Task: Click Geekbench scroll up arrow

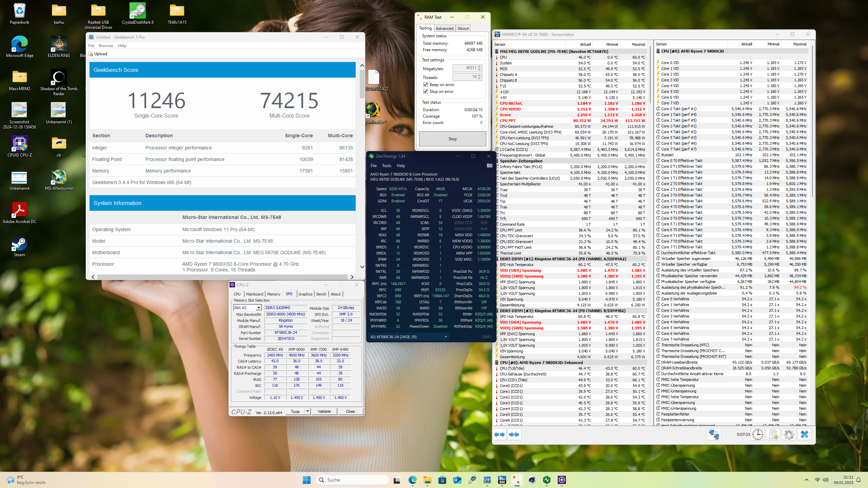Action: click(362, 65)
